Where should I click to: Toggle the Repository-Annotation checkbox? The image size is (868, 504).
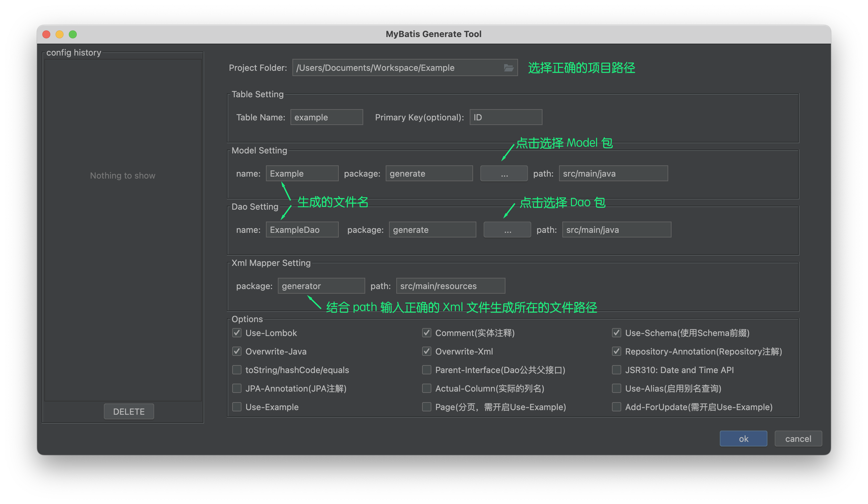616,351
